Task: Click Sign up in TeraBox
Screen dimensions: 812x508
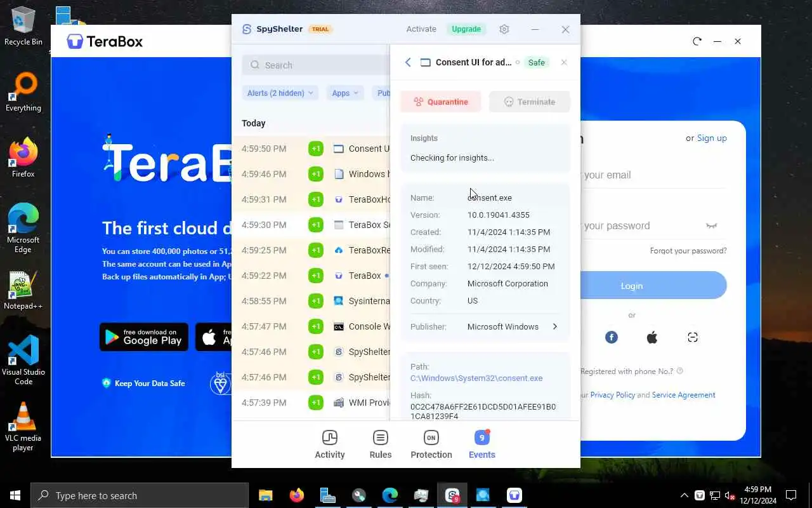Action: (712, 138)
